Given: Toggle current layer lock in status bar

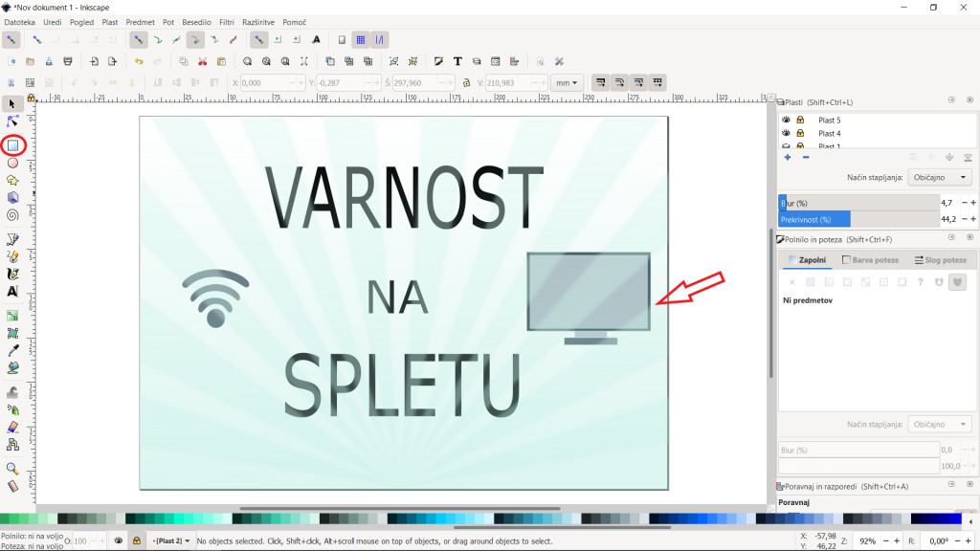Looking at the screenshot, I should [136, 541].
